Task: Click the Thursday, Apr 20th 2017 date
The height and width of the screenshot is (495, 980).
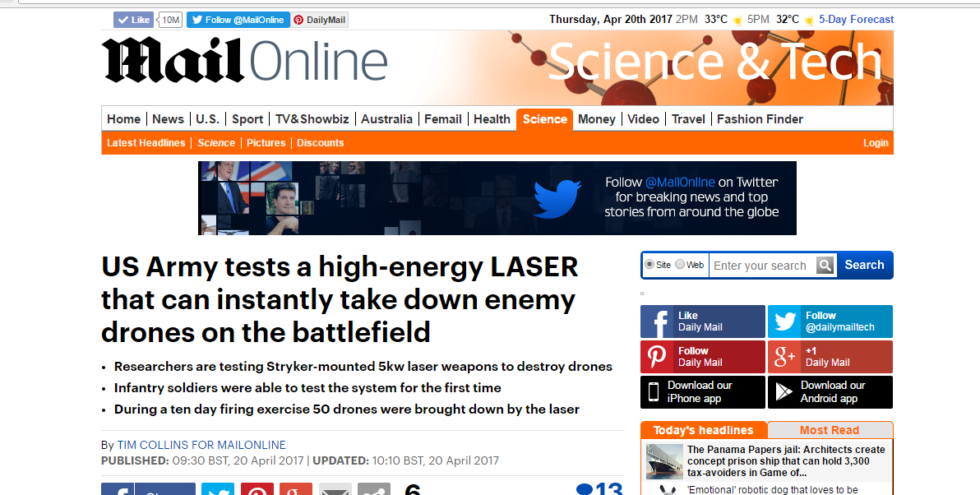Action: coord(611,20)
